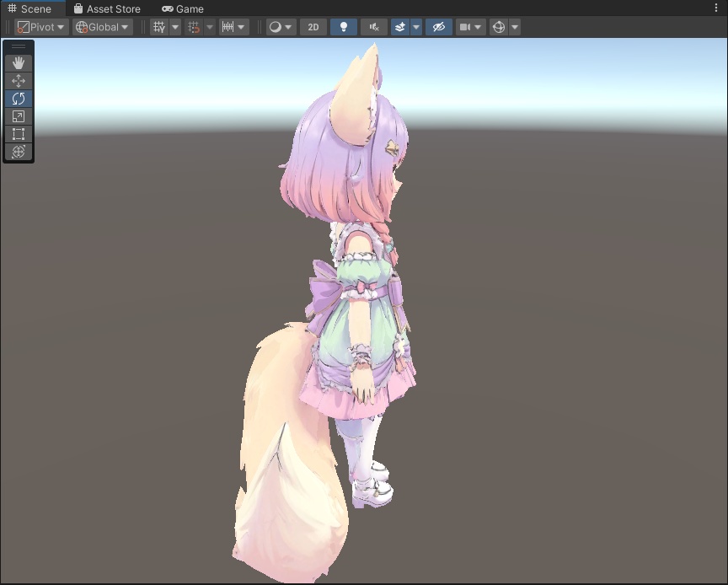Open the Global orientation dropdown
Screen dimensions: 728x585
click(x=101, y=26)
